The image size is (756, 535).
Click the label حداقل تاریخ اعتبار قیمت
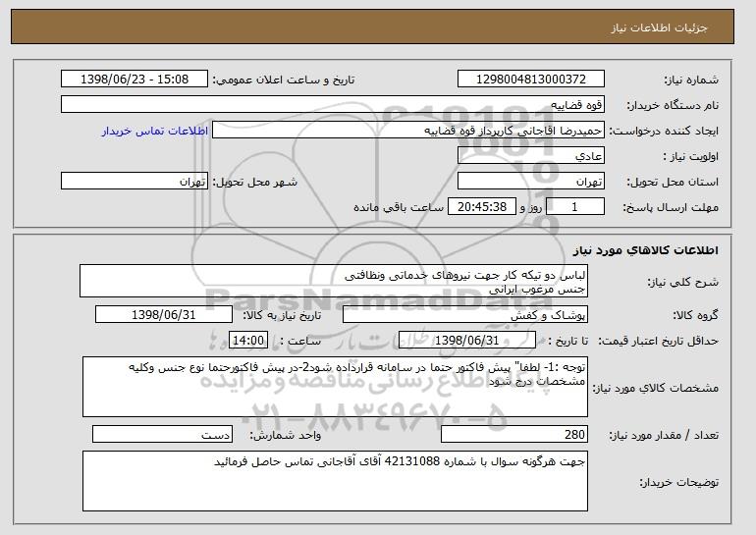coord(659,342)
